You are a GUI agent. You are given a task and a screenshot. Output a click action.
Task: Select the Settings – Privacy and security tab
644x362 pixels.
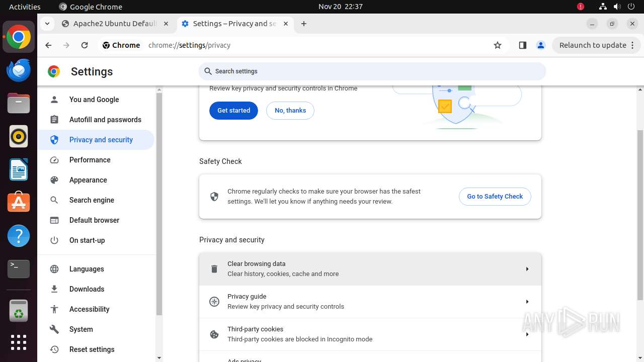pos(234,24)
